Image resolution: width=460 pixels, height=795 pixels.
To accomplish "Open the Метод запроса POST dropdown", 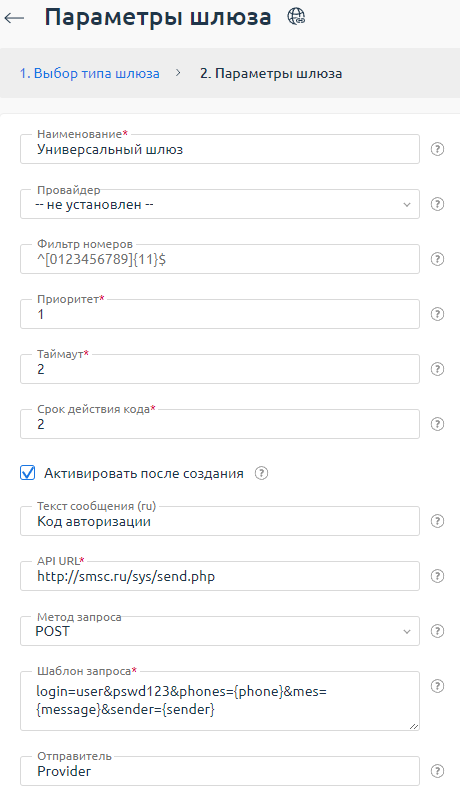I will pyautogui.click(x=220, y=631).
